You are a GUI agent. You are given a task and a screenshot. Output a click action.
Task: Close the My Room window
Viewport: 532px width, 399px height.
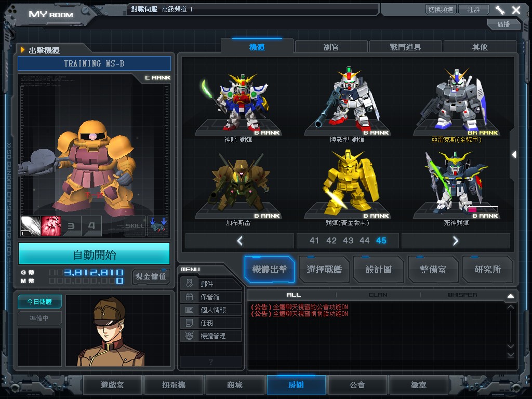pyautogui.click(x=516, y=10)
